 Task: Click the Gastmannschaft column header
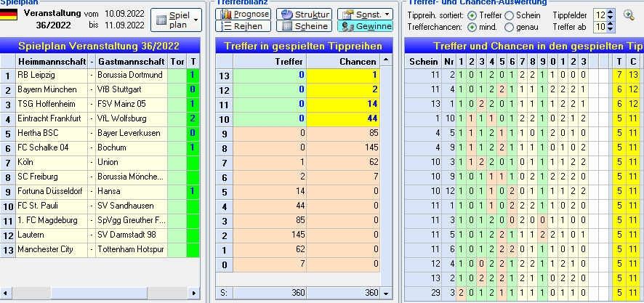[132, 62]
